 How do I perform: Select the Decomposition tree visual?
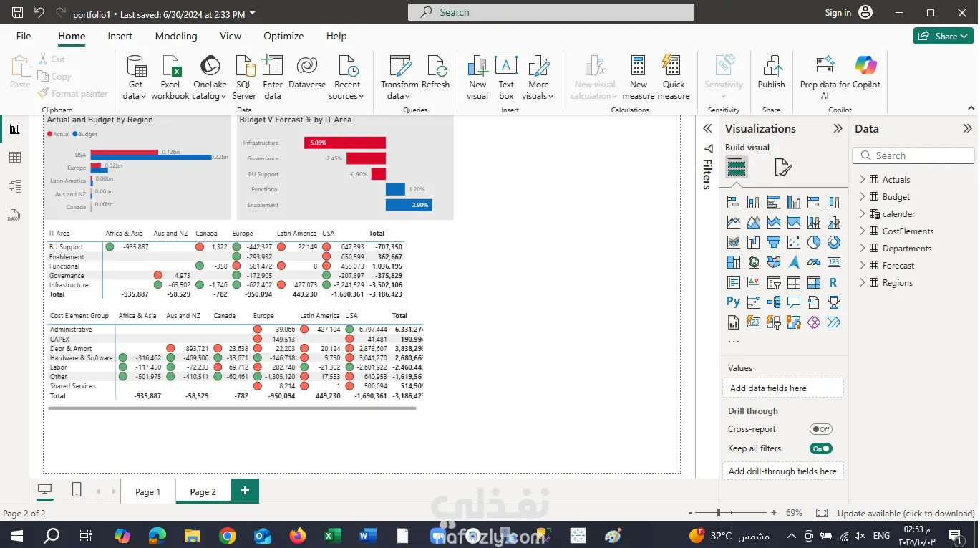(773, 302)
